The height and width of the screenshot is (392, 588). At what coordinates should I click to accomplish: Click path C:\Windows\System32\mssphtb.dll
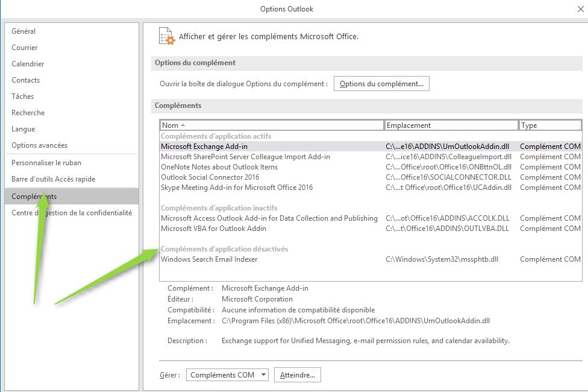[442, 259]
